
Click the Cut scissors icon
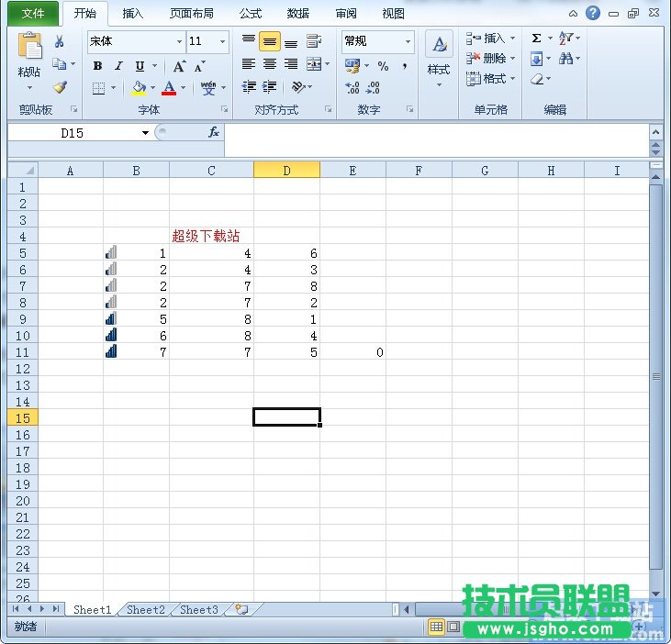tap(60, 42)
